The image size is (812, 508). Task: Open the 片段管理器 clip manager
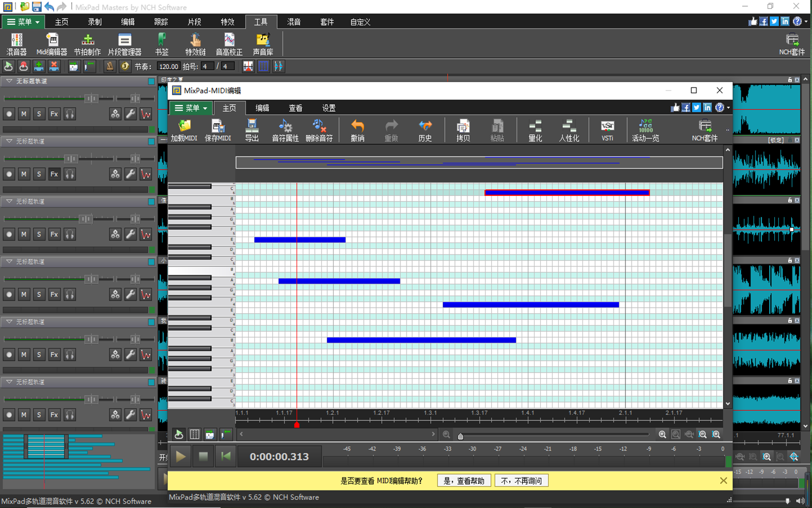(x=125, y=44)
